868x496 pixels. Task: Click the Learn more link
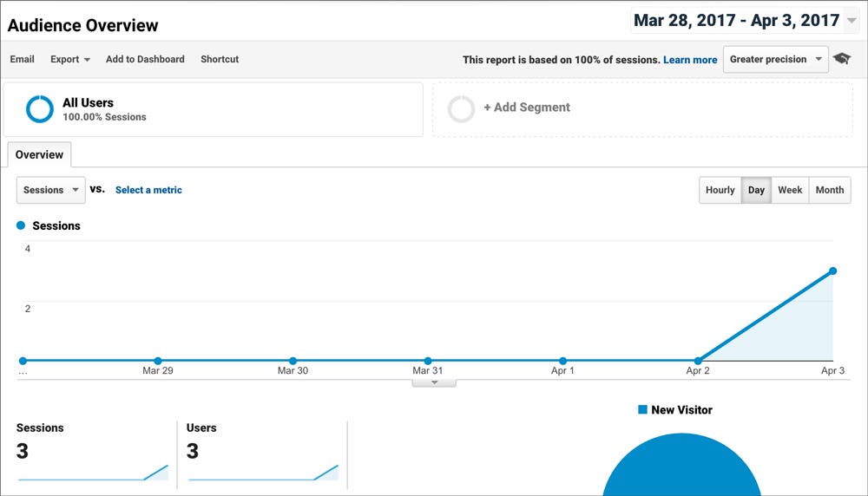(690, 60)
